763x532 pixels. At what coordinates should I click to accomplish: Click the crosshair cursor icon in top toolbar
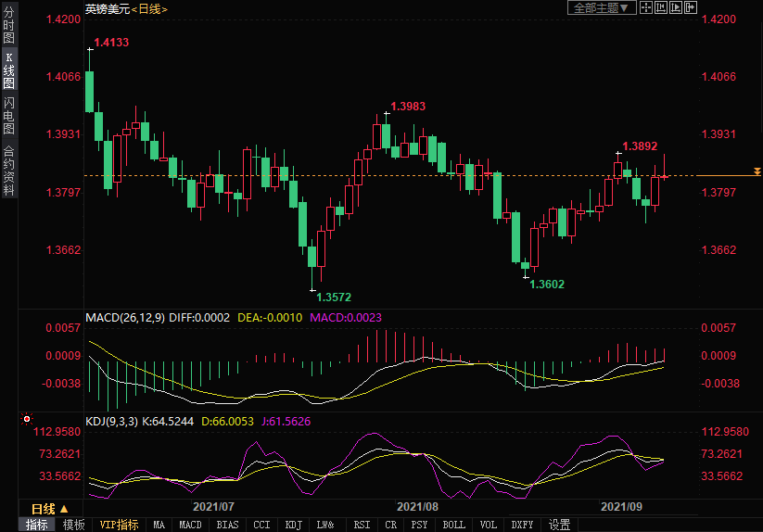click(x=645, y=7)
